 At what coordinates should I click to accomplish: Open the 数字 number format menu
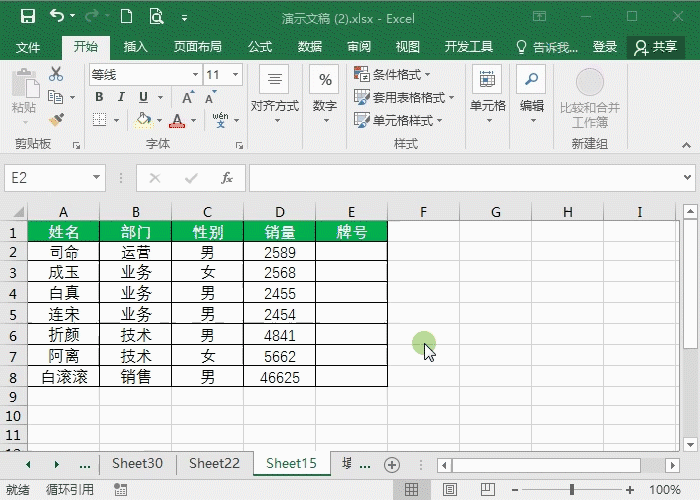point(325,96)
